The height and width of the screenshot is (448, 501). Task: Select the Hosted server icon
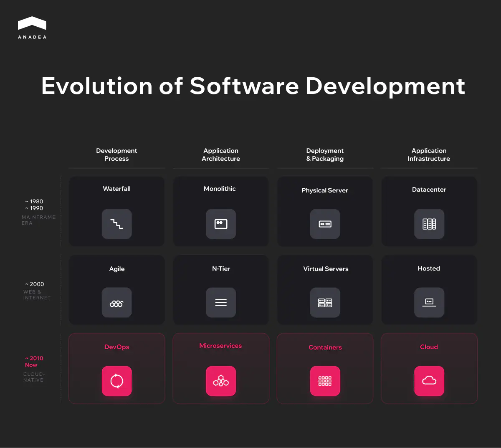[x=429, y=302]
